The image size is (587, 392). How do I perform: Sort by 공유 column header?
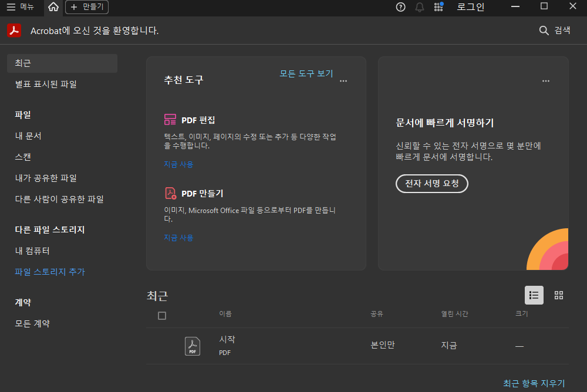377,314
